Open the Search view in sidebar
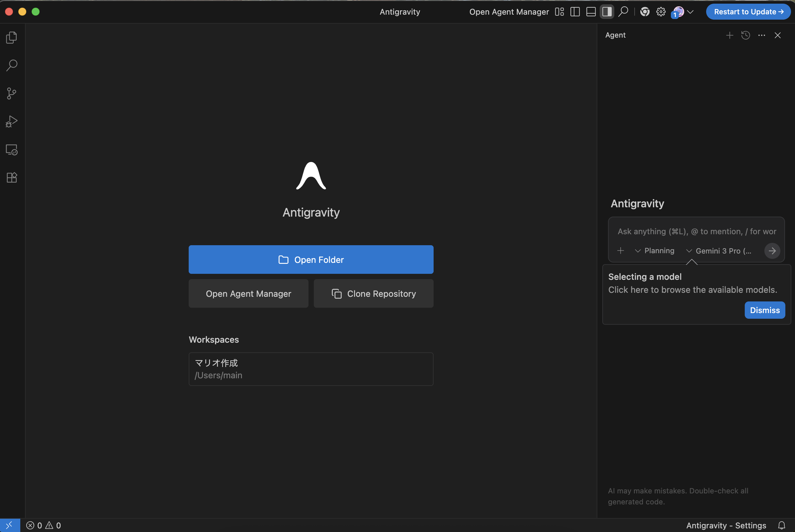The height and width of the screenshot is (532, 795). coord(12,65)
